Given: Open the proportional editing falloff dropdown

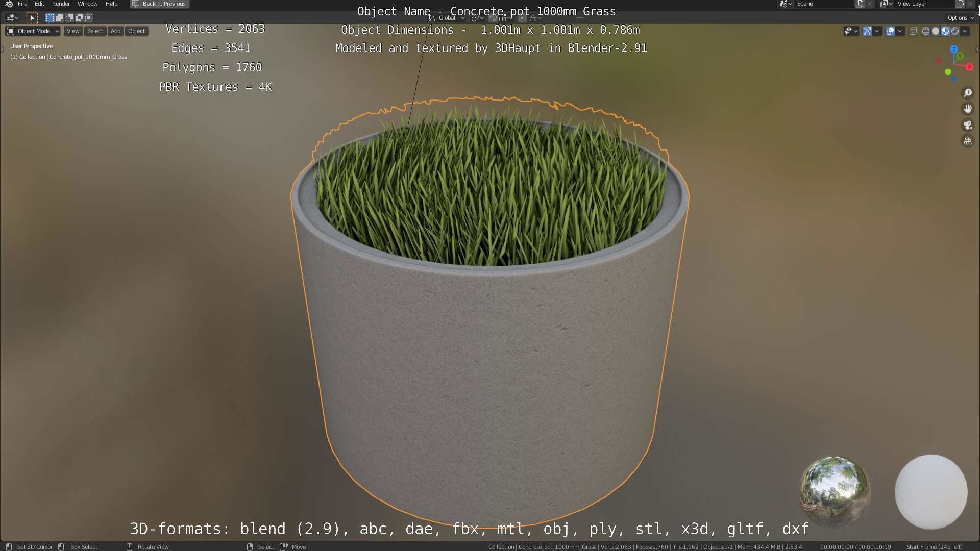Looking at the screenshot, I should 535,18.
